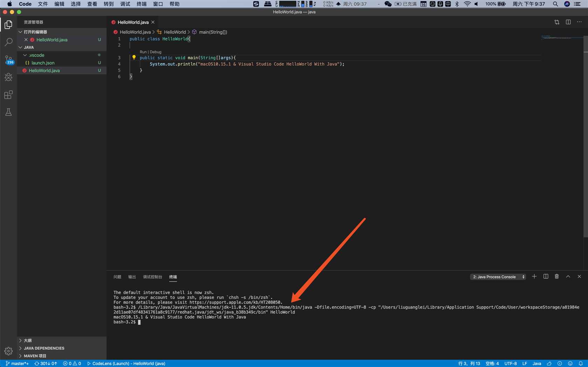Open the Extensions view icon
Screen dimensions: 588x367
click(x=8, y=94)
